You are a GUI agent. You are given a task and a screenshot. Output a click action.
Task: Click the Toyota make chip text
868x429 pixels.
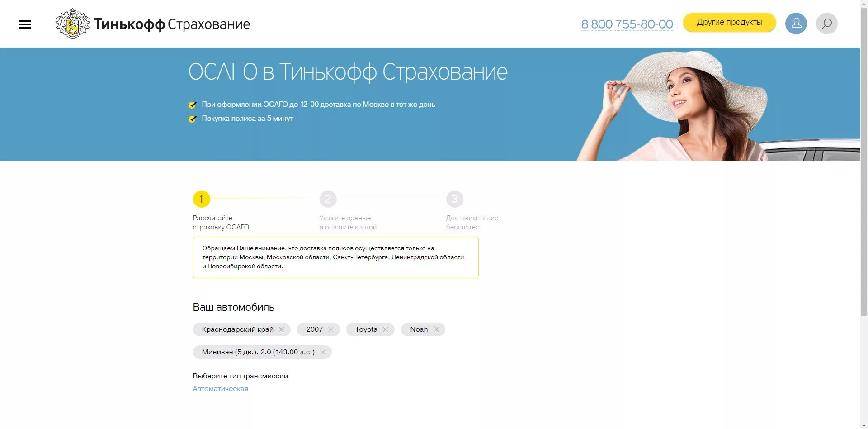[x=366, y=329]
